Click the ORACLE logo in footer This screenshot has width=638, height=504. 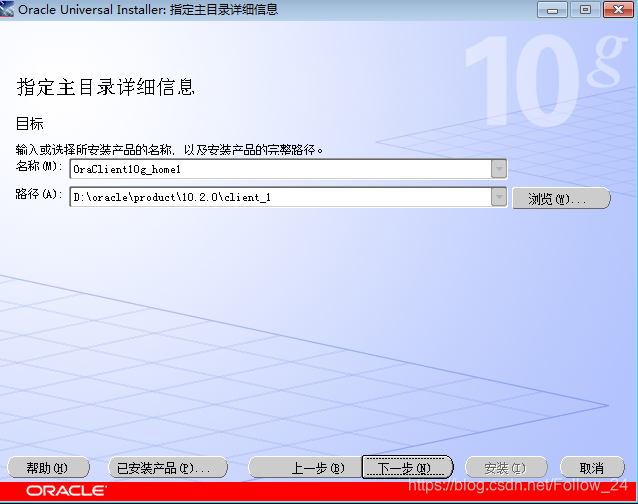point(67,491)
